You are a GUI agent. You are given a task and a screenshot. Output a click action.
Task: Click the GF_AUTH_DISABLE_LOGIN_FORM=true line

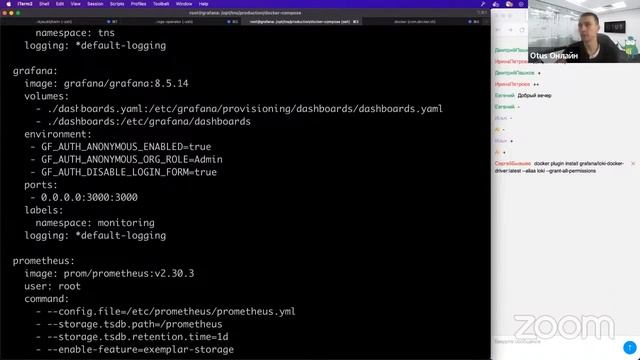(x=124, y=172)
